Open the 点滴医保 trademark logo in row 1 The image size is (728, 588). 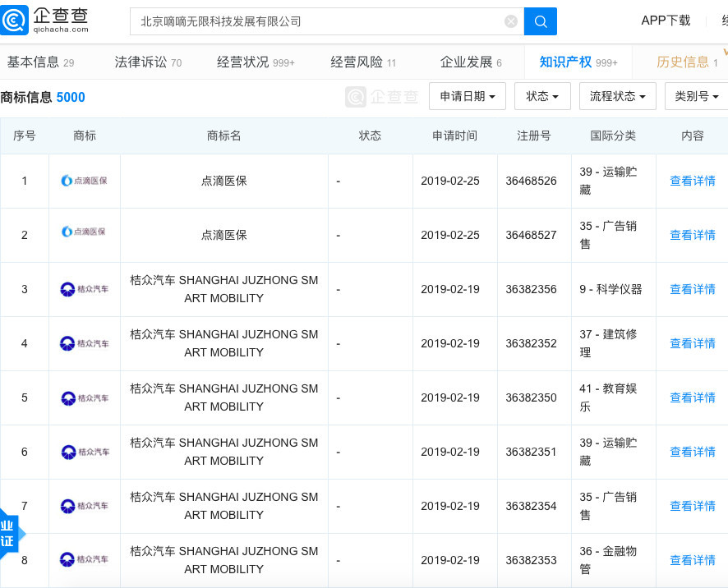point(85,181)
